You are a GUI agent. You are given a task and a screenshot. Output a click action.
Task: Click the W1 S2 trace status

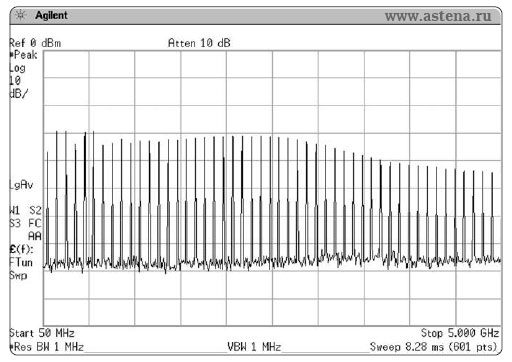[25, 210]
